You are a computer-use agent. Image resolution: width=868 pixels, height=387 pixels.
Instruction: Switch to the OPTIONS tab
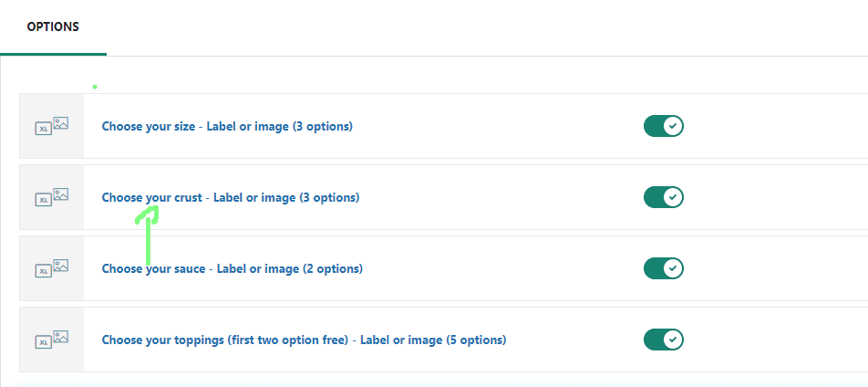click(x=53, y=26)
